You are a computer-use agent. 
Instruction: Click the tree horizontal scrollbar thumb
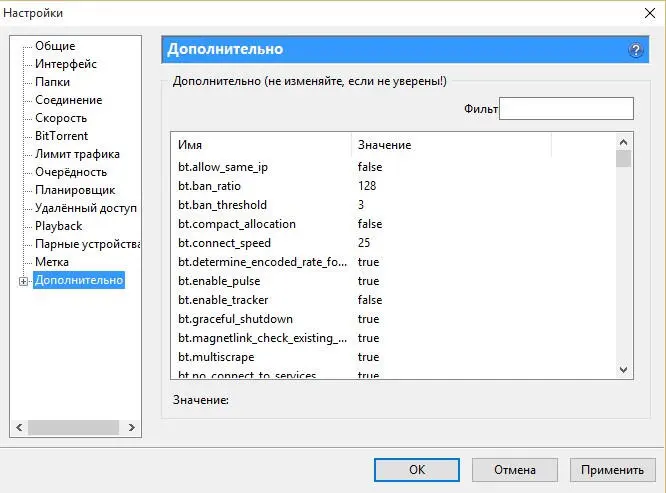pyautogui.click(x=73, y=427)
